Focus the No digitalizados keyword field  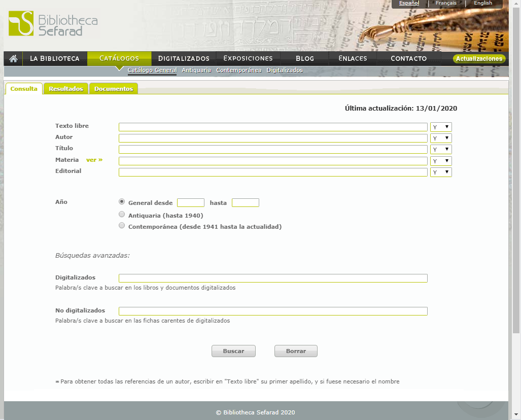[x=273, y=311]
